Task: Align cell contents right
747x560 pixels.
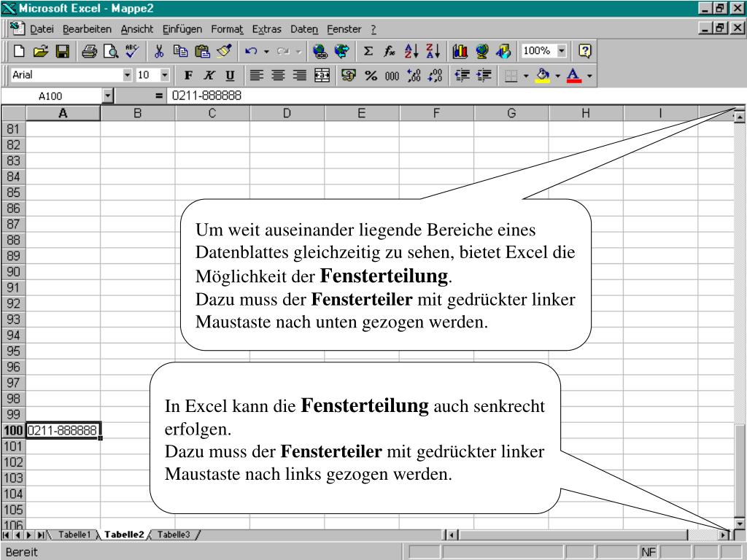Action: [300, 75]
